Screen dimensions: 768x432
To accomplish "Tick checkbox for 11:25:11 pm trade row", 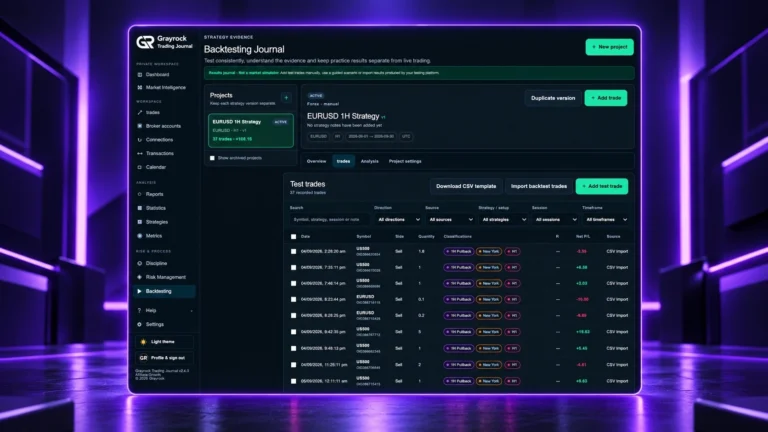I will (293, 365).
